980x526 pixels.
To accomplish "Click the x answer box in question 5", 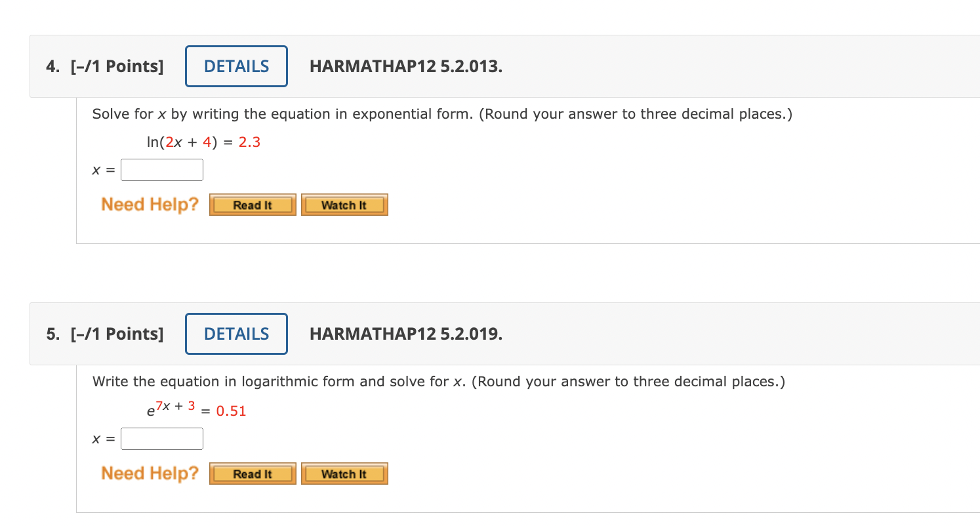I will pos(161,438).
